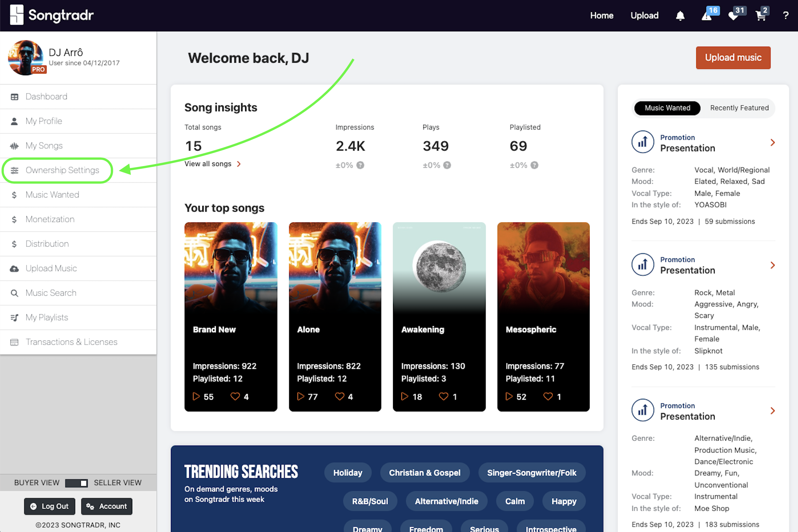The width and height of the screenshot is (798, 532).
Task: Toggle the Buyer View / Seller View switch
Action: pyautogui.click(x=76, y=483)
